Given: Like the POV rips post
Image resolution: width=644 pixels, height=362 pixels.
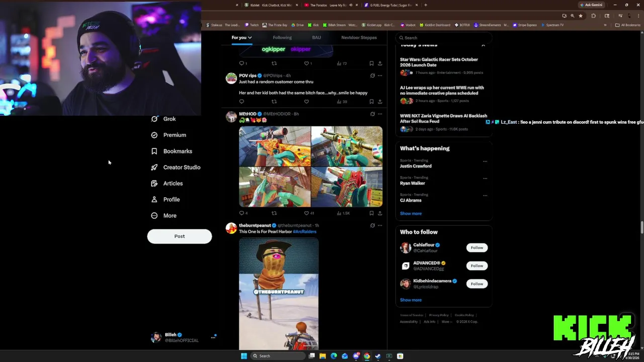Looking at the screenshot, I should tap(306, 102).
